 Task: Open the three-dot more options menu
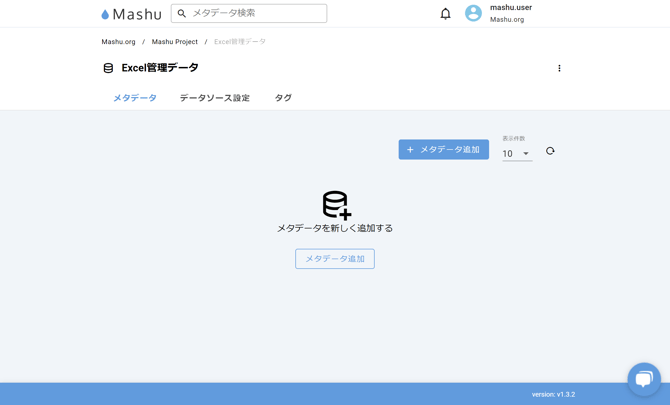559,68
